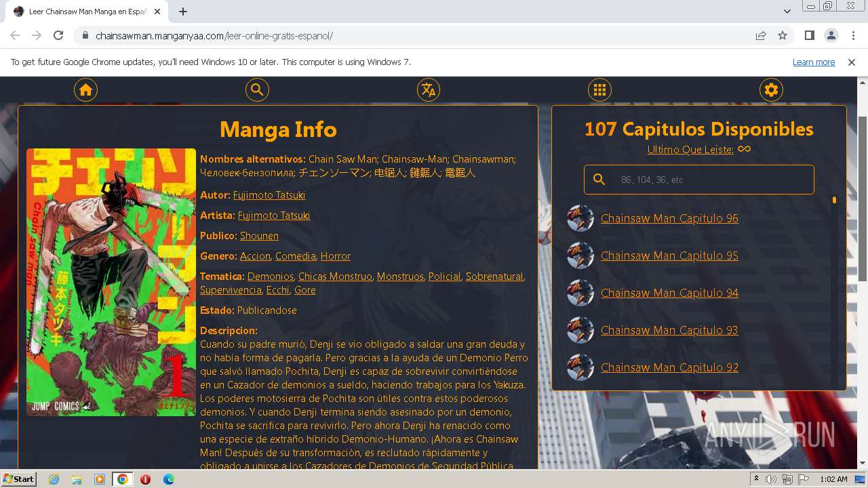This screenshot has height=488, width=868.
Task: Select the Leer Chainsaw Man Manga tab
Action: pos(87,12)
